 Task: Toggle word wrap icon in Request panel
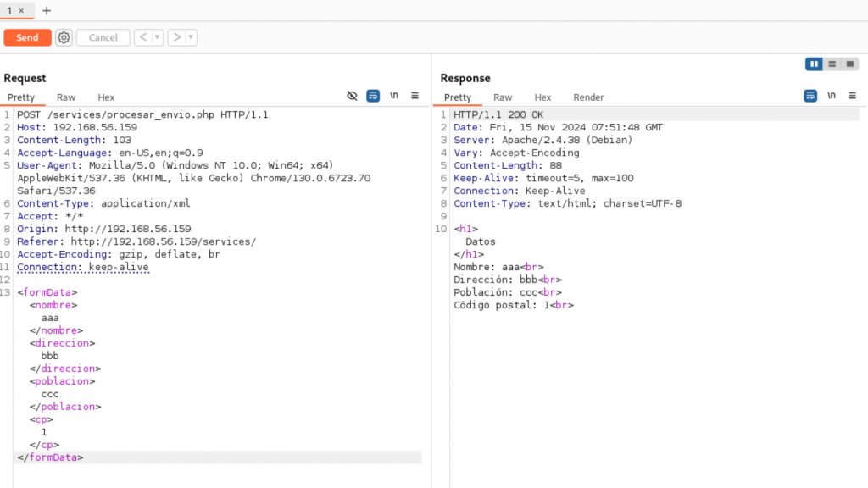coord(373,96)
